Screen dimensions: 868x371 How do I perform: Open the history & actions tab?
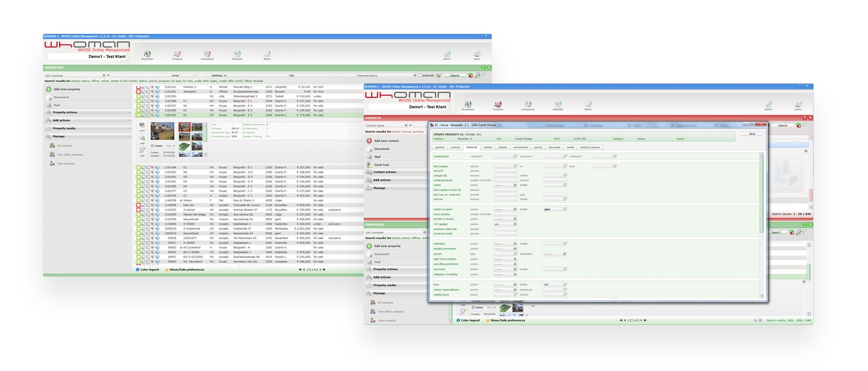coord(590,147)
